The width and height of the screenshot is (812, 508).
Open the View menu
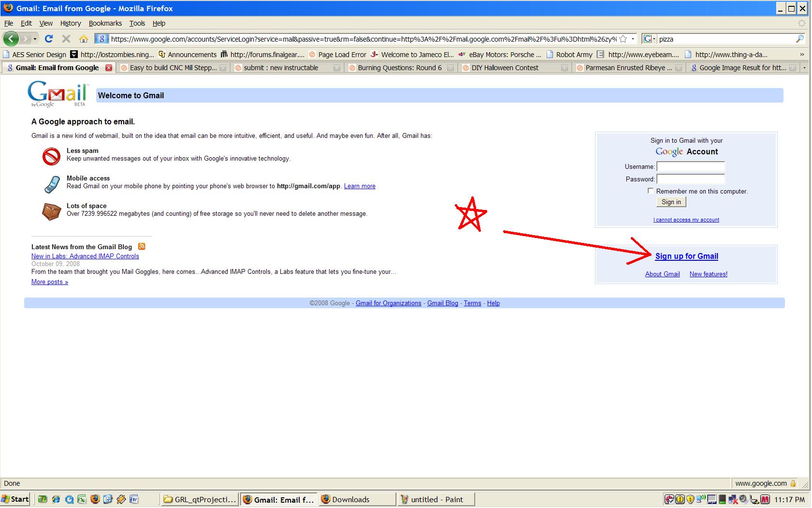click(x=46, y=23)
